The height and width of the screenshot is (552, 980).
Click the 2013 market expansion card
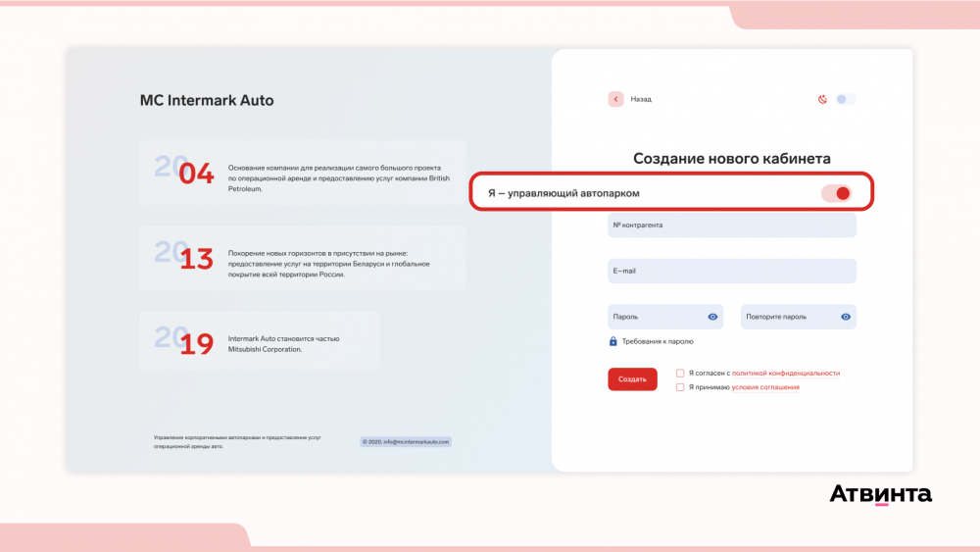pyautogui.click(x=303, y=258)
